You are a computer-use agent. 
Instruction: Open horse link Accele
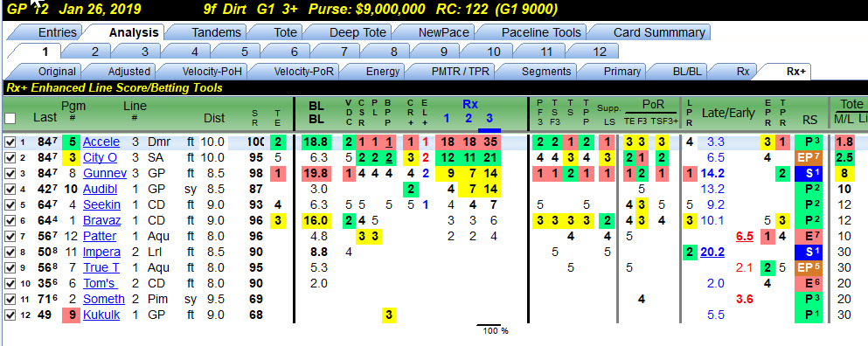pos(101,142)
